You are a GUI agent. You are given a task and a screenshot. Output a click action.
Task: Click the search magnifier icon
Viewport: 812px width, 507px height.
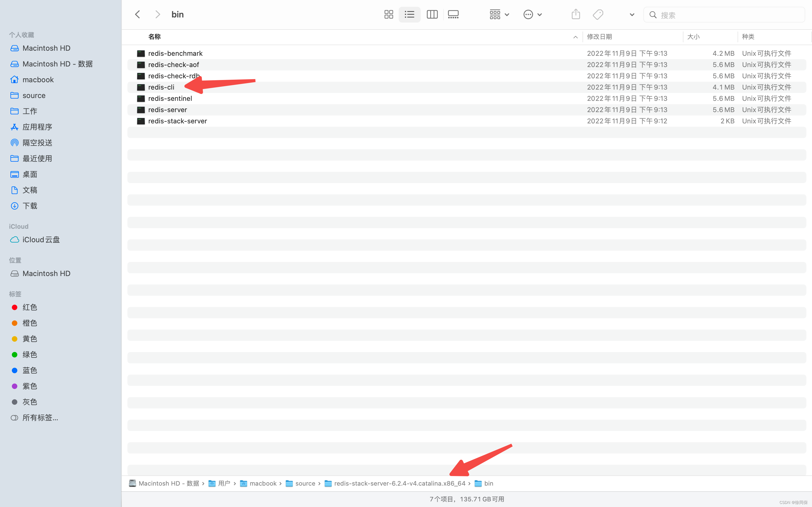[x=653, y=15]
